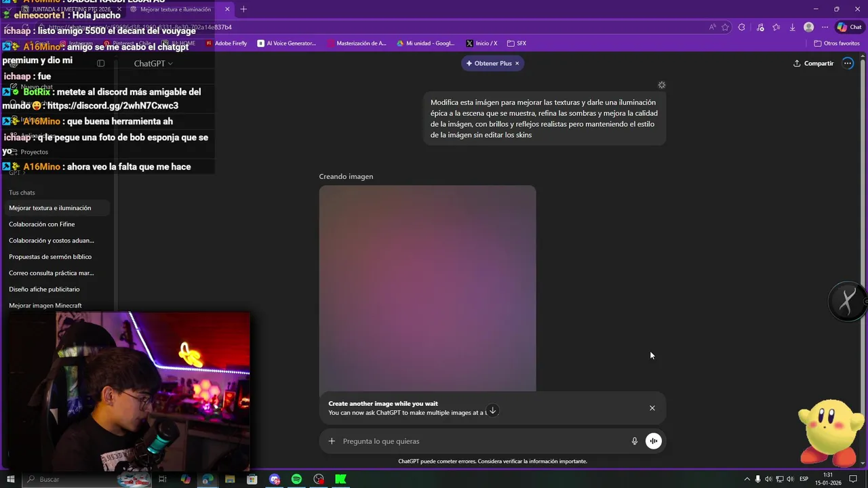Click the browser profile avatar
Screen dimensions: 868x488
tap(808, 27)
